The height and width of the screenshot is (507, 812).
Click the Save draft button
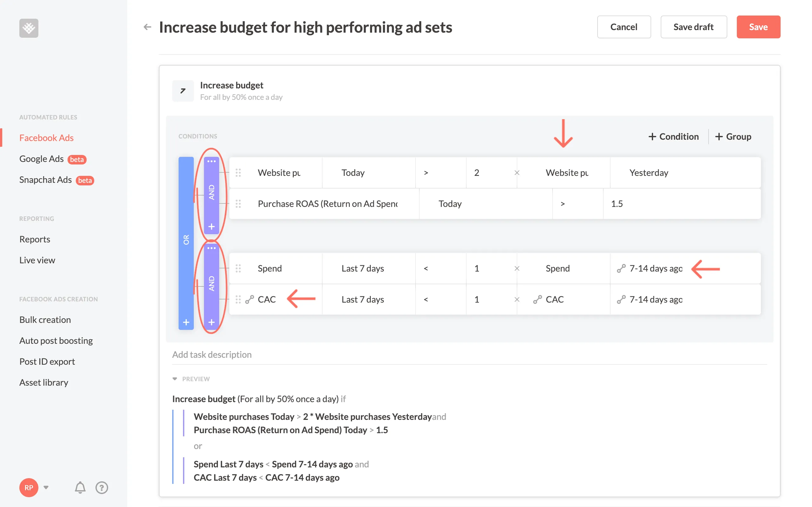click(693, 27)
